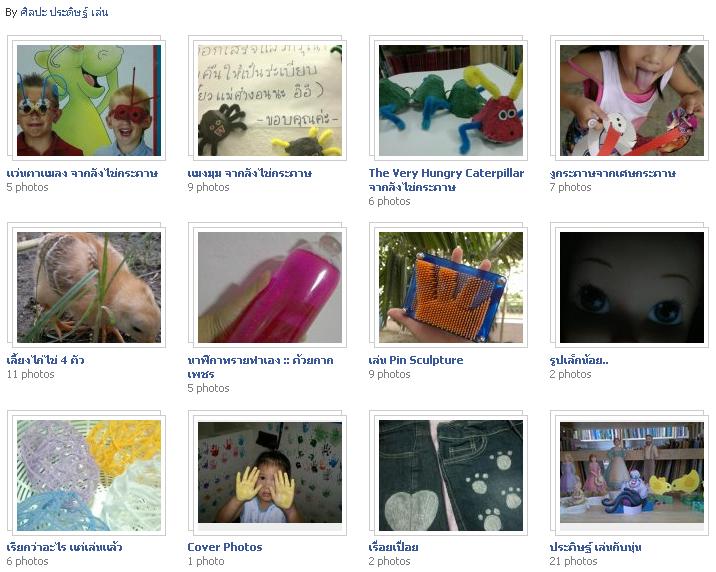Click the 'เล่น Pin Sculpture' album title
Image resolution: width=716 pixels, height=572 pixels.
(416, 360)
